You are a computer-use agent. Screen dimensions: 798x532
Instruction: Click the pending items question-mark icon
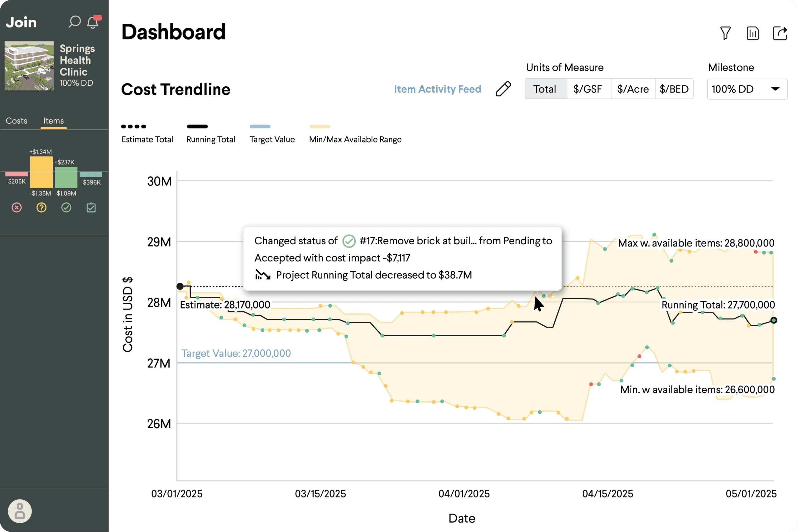point(41,207)
